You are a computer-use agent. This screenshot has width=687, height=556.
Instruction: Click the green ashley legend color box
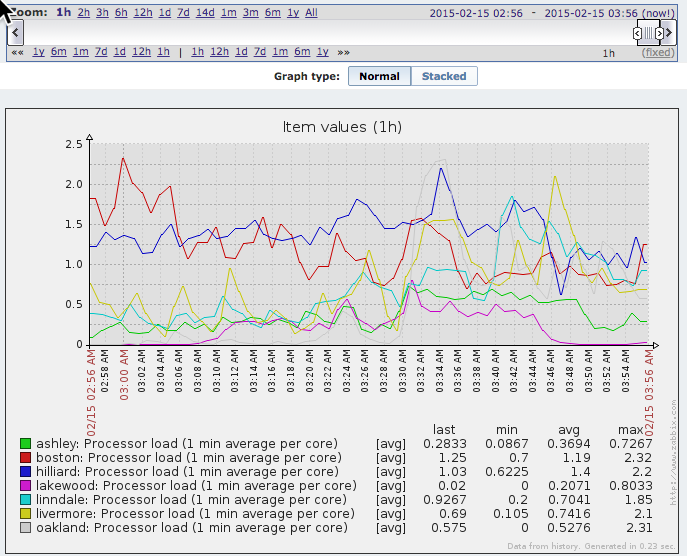coord(26,443)
